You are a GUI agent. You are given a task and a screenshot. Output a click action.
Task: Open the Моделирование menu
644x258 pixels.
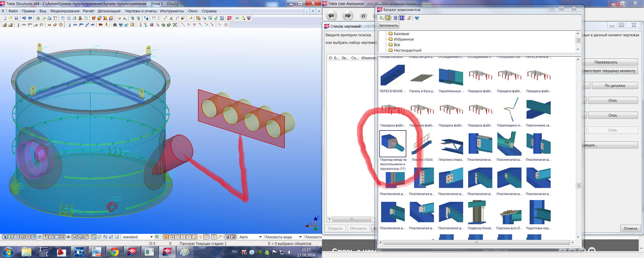click(65, 11)
